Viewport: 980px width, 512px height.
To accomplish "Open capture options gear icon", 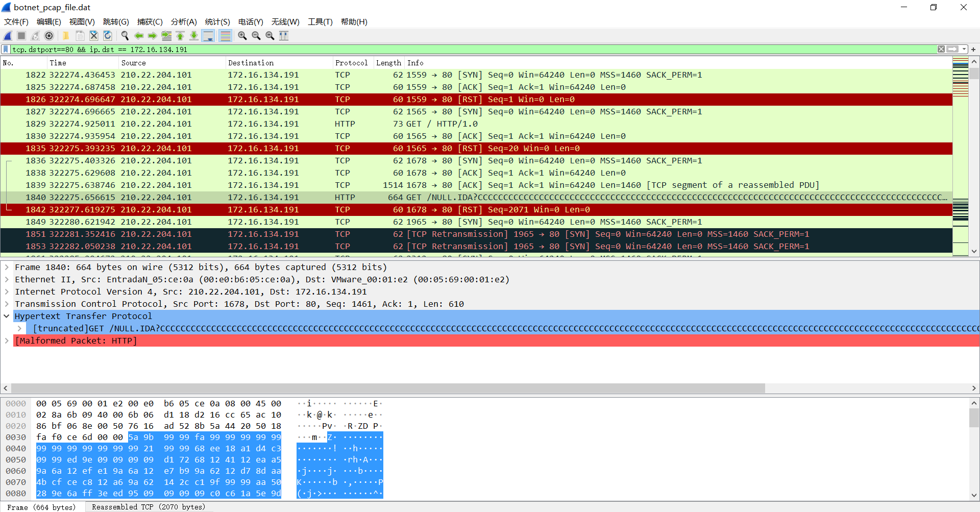I will pos(49,36).
